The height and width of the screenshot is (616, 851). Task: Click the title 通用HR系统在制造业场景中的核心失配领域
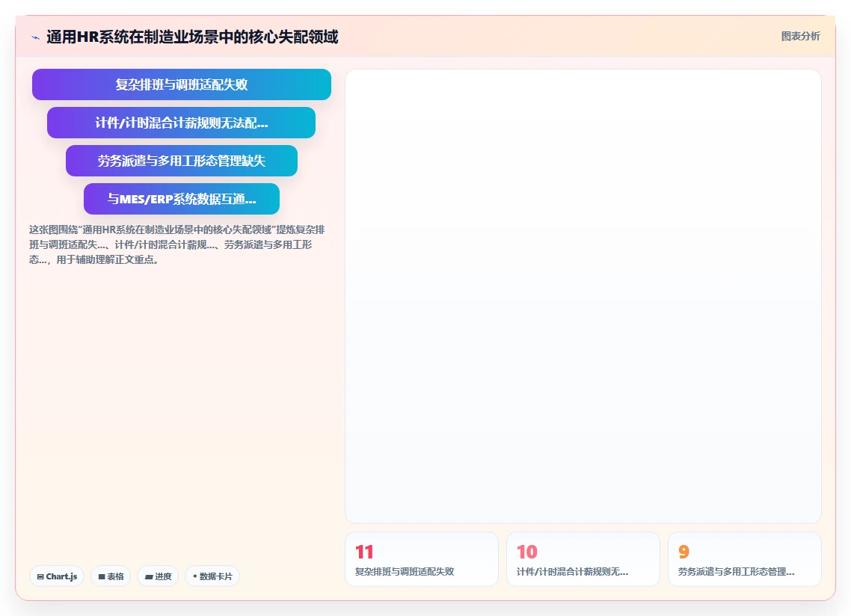point(192,37)
